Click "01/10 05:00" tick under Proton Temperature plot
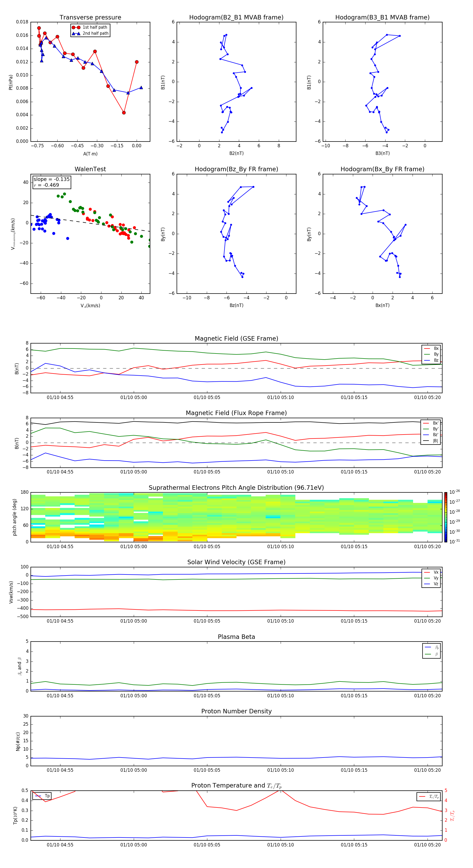The image size is (473, 868). pos(134,845)
